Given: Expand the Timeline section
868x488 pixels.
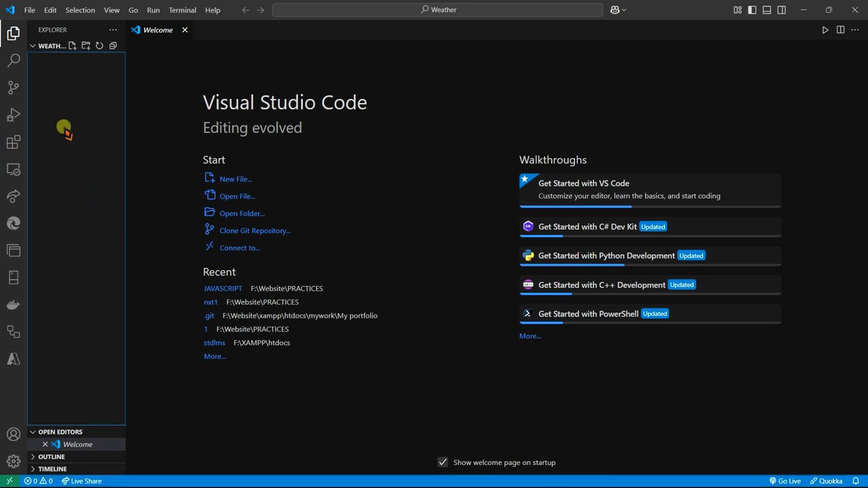Looking at the screenshot, I should (x=52, y=469).
